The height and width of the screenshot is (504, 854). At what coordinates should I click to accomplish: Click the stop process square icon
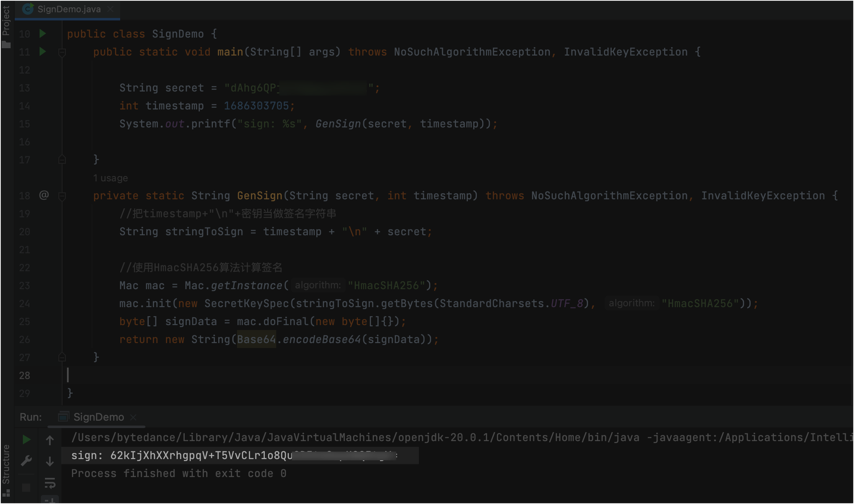pos(26,487)
